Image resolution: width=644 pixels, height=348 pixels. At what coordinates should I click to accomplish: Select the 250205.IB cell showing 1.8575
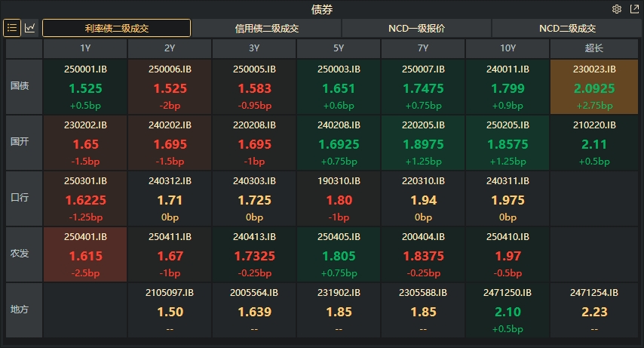click(x=508, y=142)
